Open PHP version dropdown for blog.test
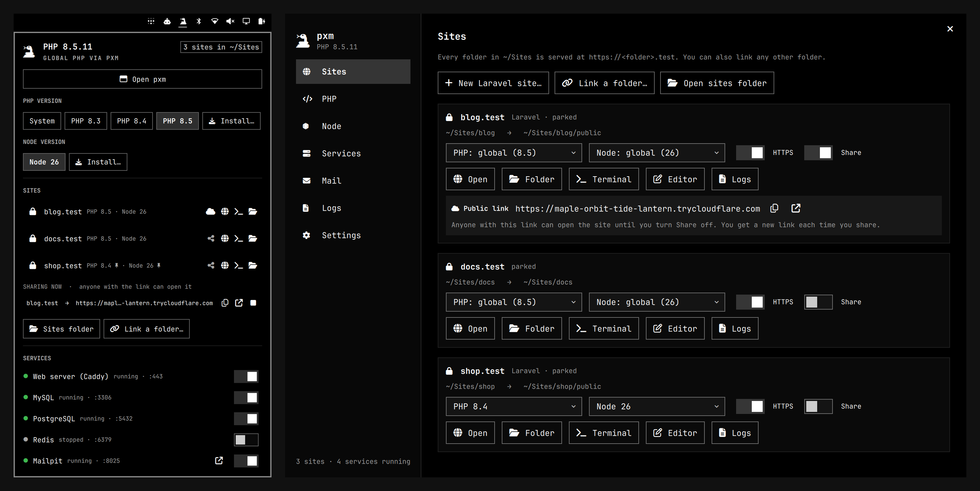This screenshot has width=980, height=491. click(514, 153)
